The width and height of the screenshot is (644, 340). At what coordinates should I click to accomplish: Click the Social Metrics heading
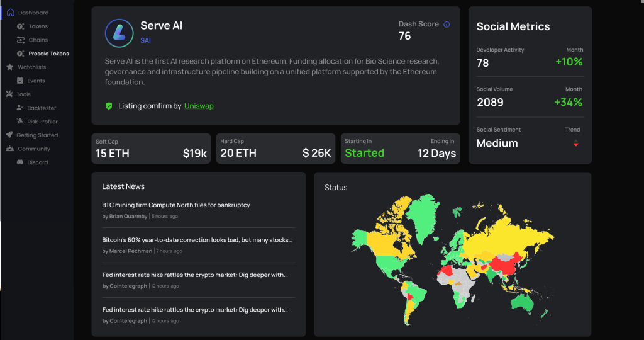[x=513, y=26]
